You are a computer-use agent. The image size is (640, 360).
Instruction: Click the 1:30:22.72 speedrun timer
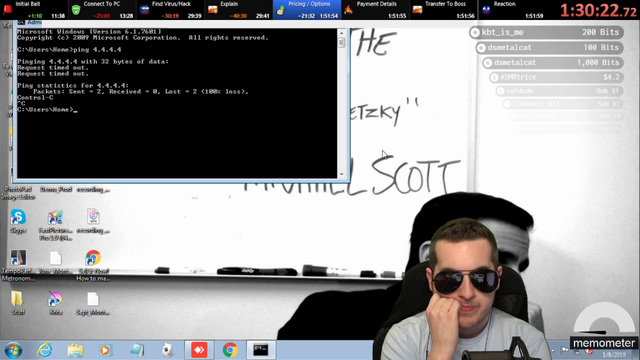click(x=598, y=11)
